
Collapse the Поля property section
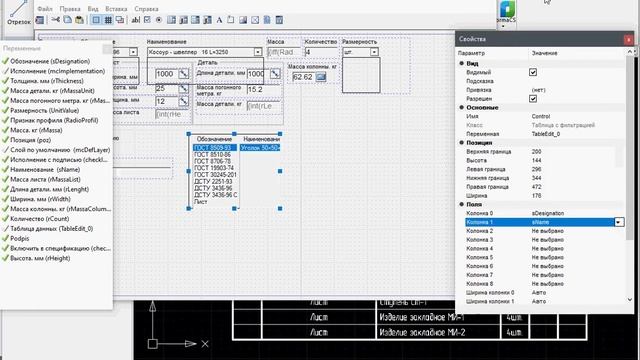[462, 204]
